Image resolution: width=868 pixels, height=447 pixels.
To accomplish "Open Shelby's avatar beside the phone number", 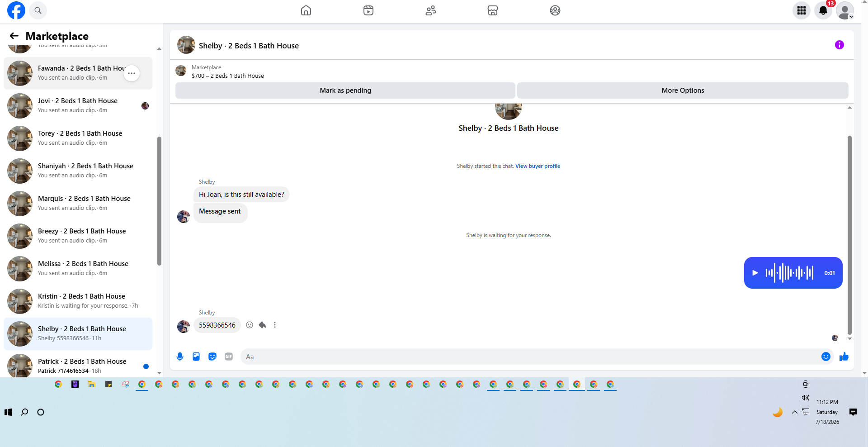I will pos(183,326).
